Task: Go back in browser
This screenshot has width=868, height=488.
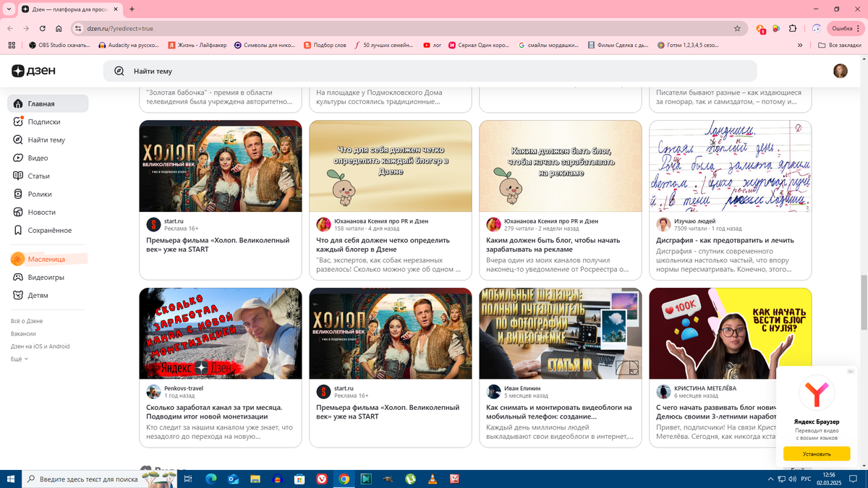Action: (x=10, y=28)
